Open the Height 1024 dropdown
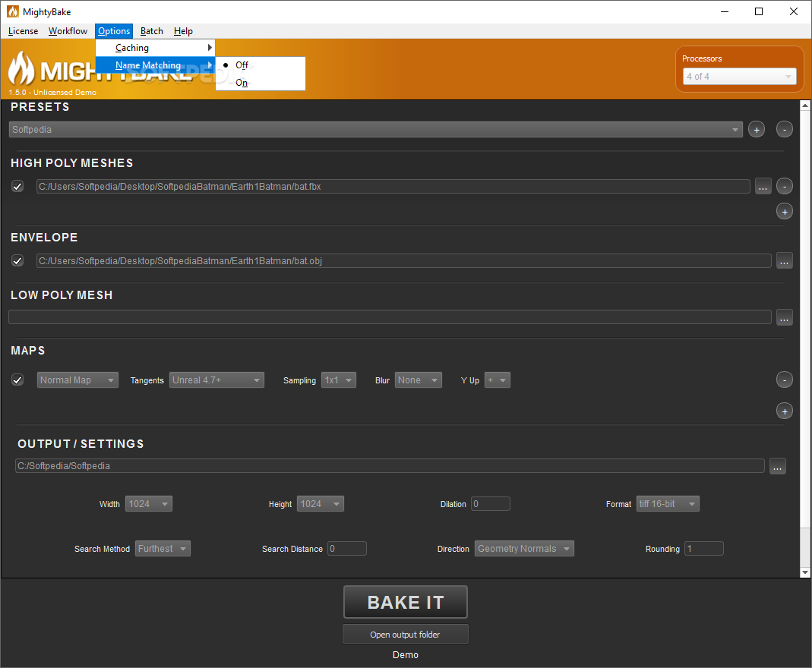The width and height of the screenshot is (812, 668). point(320,504)
